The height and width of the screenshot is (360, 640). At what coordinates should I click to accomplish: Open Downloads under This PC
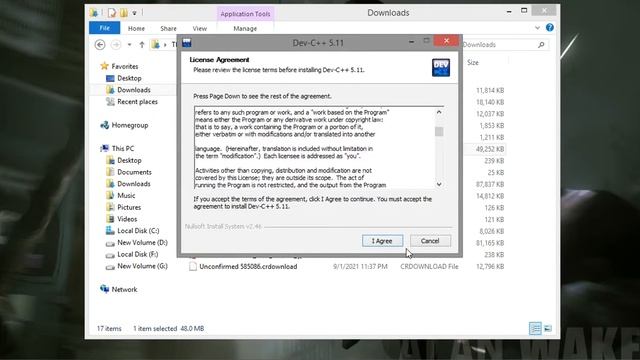(134, 184)
